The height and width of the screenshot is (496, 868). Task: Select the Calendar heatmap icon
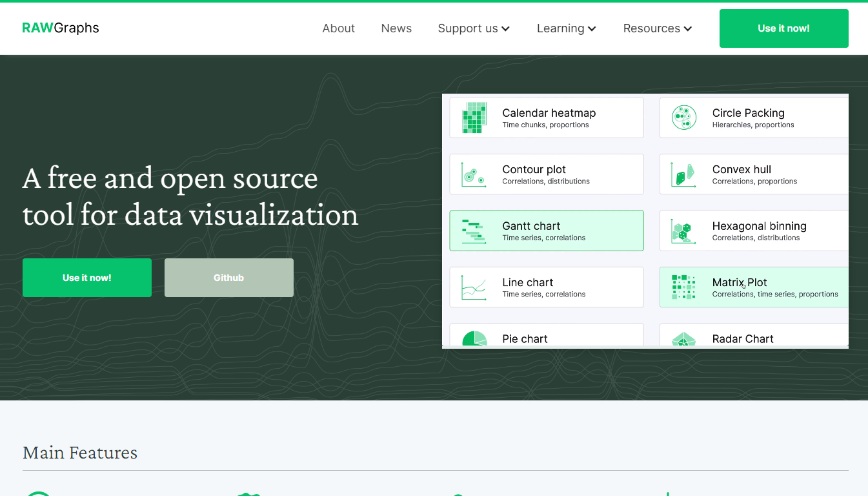474,118
